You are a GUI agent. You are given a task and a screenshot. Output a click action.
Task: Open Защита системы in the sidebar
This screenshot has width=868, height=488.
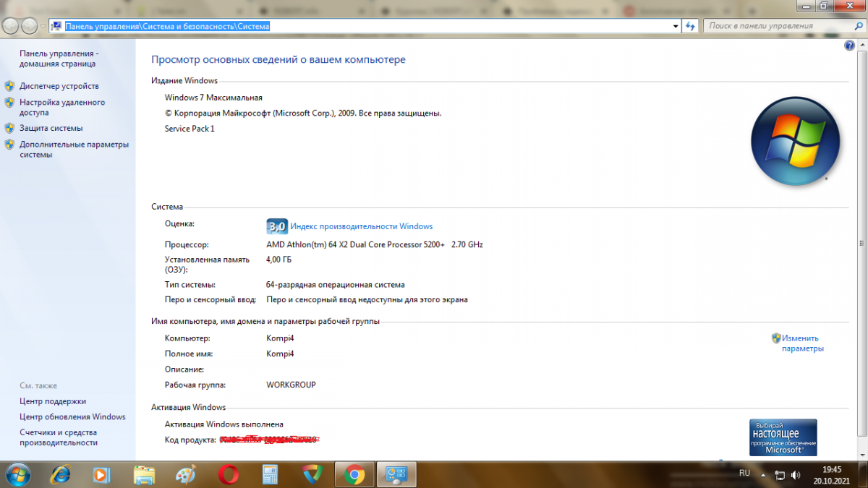51,128
